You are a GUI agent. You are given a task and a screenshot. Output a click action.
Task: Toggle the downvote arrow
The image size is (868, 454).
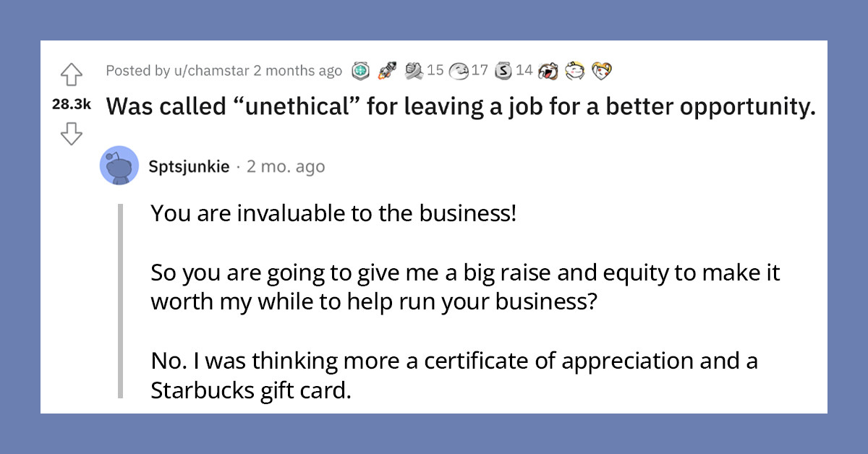(70, 133)
